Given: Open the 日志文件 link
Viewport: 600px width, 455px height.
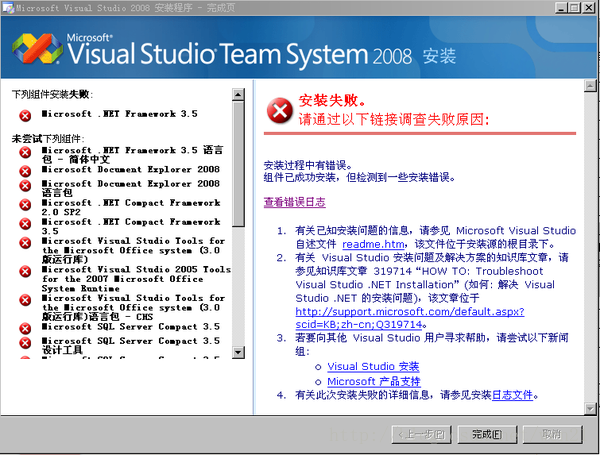Looking at the screenshot, I should coord(512,395).
